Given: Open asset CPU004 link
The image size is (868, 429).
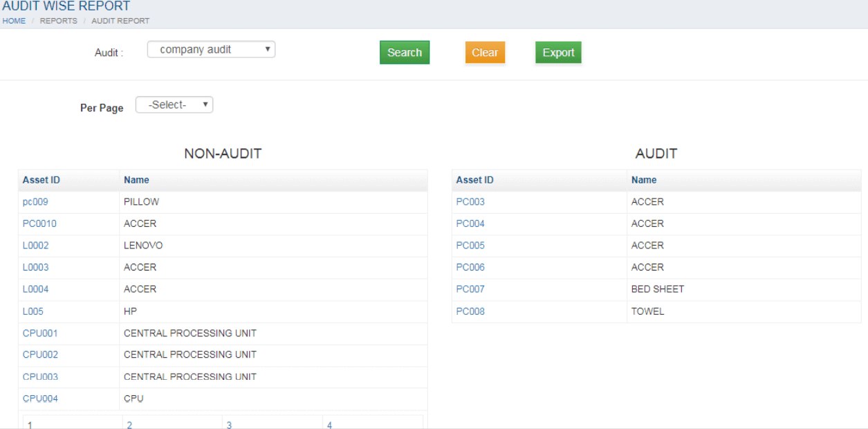Looking at the screenshot, I should coord(40,399).
